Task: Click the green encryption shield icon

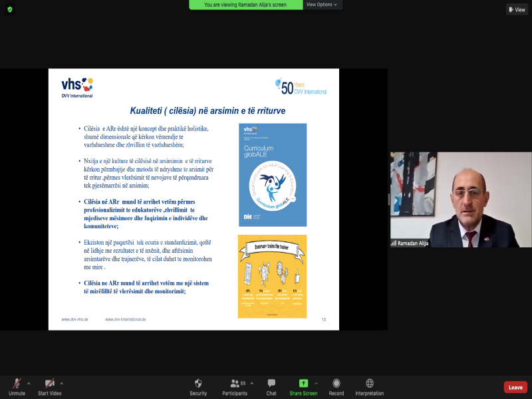Action: (9, 9)
